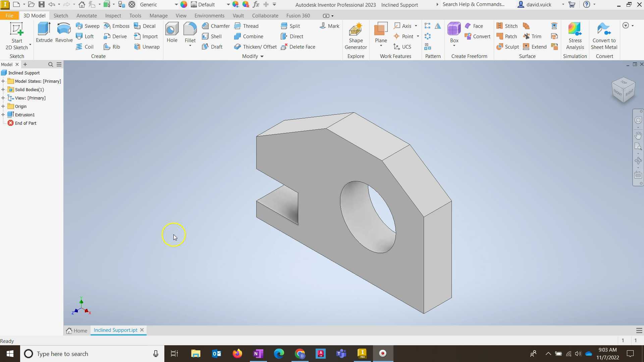
Task: Expand the Origin folder in the browser
Action: (3, 106)
